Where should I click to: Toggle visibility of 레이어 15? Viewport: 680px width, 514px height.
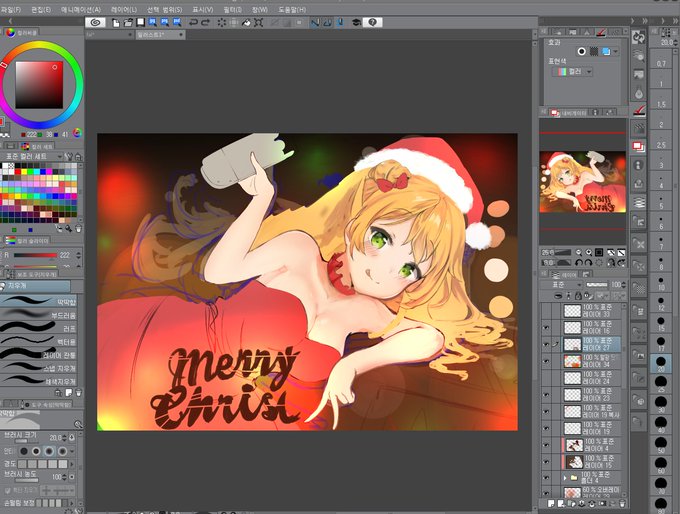(x=546, y=462)
